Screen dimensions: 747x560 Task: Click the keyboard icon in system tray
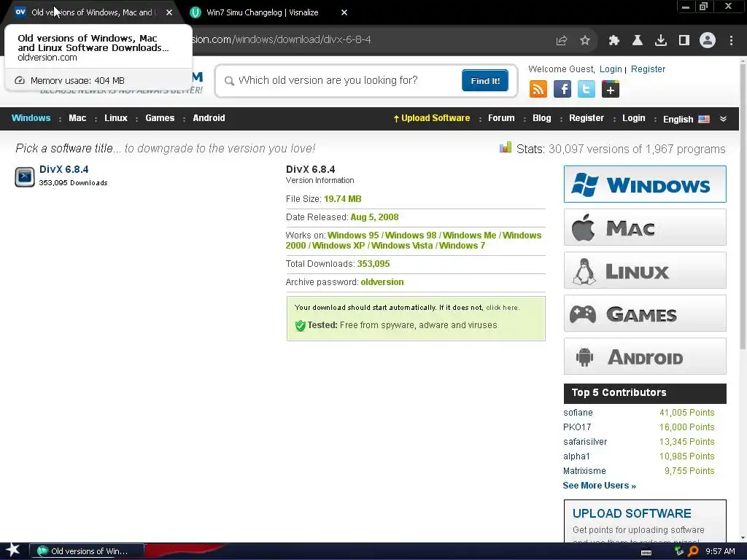[646, 552]
